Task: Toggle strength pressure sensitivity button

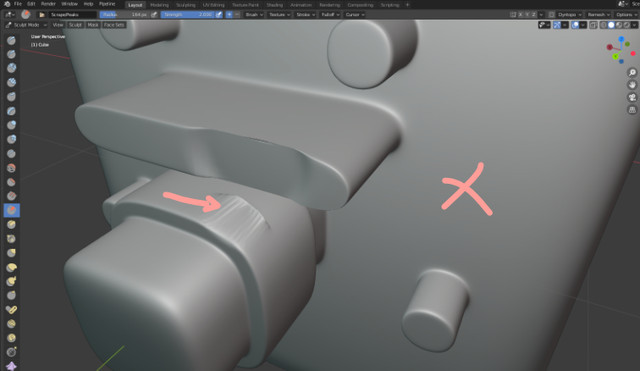Action: [x=219, y=15]
